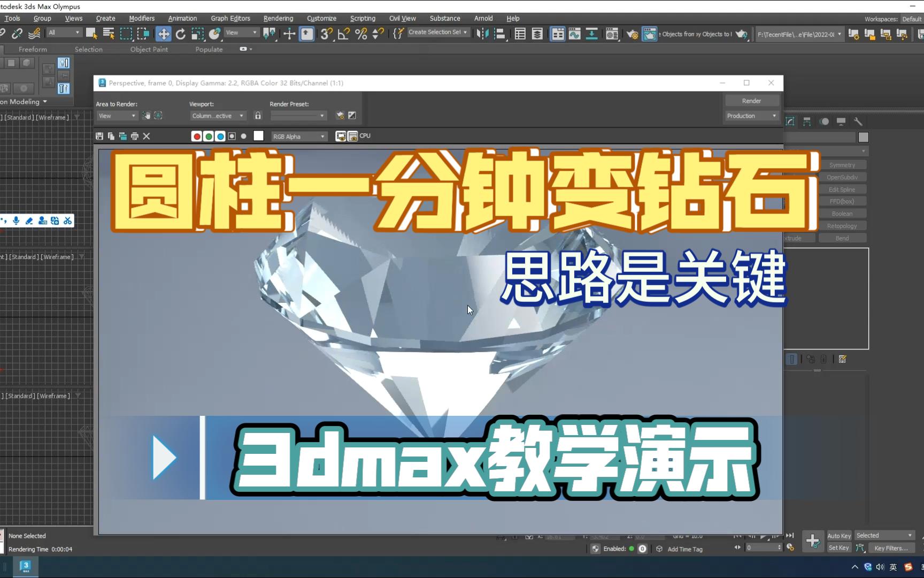This screenshot has width=924, height=578.
Task: Click Edit Named Selection Sets icon
Action: 398,34
